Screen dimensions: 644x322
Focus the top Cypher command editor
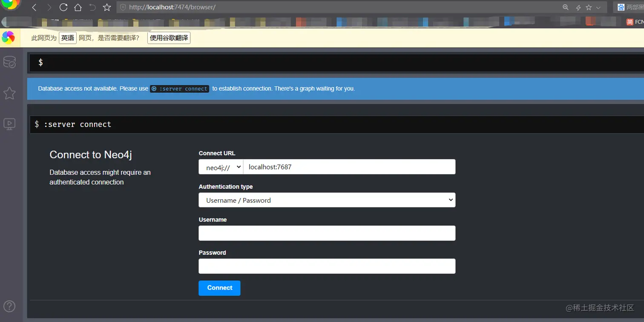(x=336, y=63)
